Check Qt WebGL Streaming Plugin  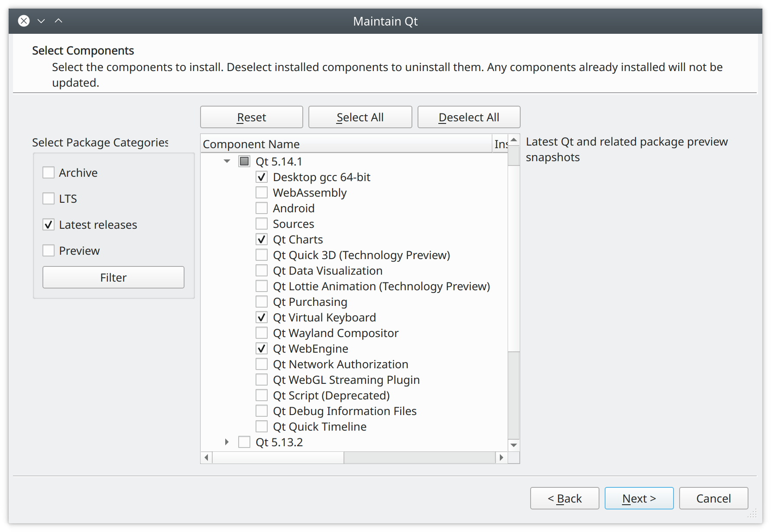tap(262, 380)
